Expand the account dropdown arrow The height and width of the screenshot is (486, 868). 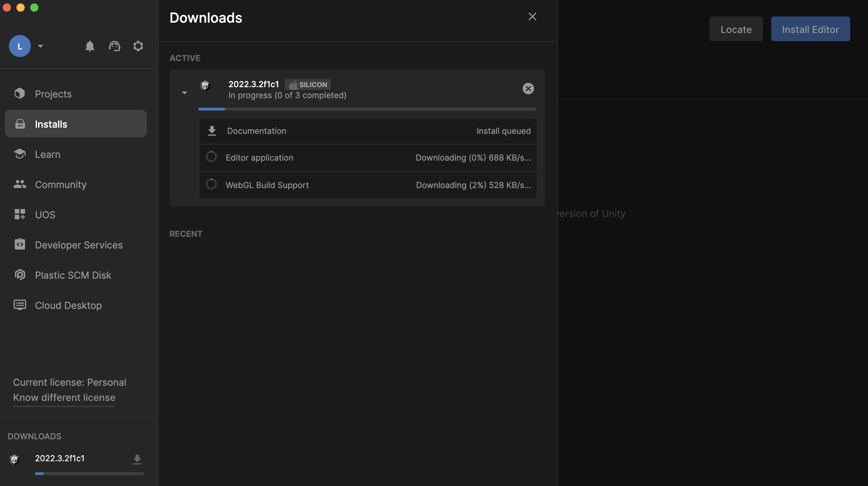click(40, 46)
